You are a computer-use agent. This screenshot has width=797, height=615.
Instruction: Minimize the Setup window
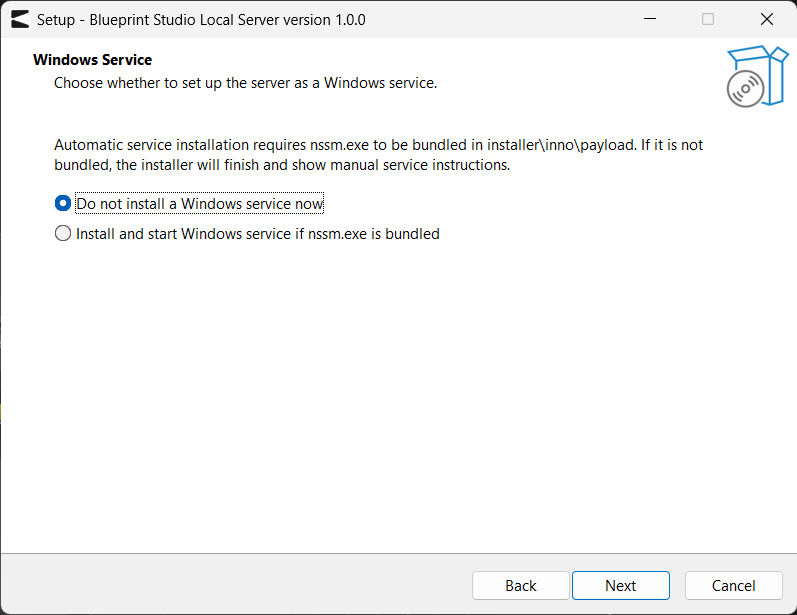[x=650, y=19]
